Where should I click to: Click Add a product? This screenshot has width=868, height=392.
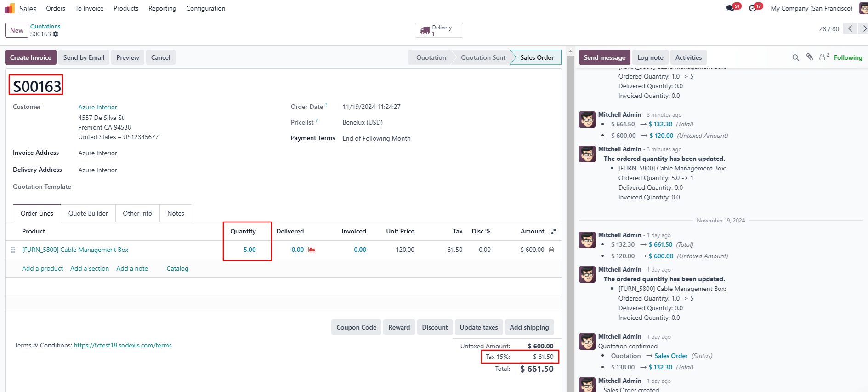point(42,268)
